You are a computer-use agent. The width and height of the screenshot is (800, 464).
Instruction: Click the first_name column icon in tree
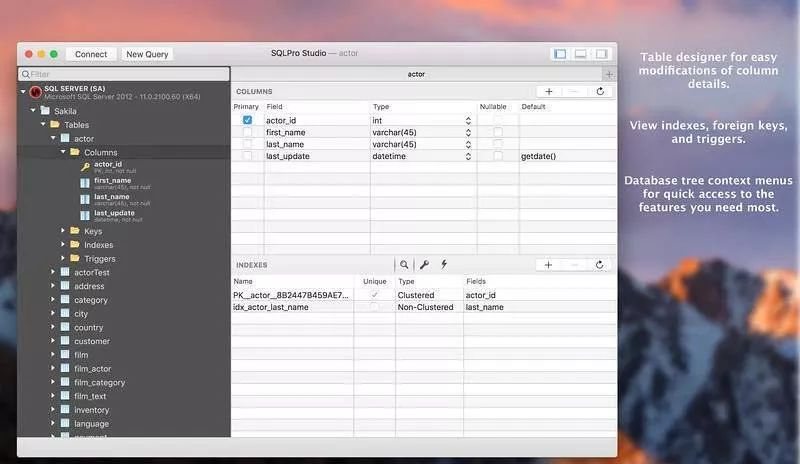[85, 183]
